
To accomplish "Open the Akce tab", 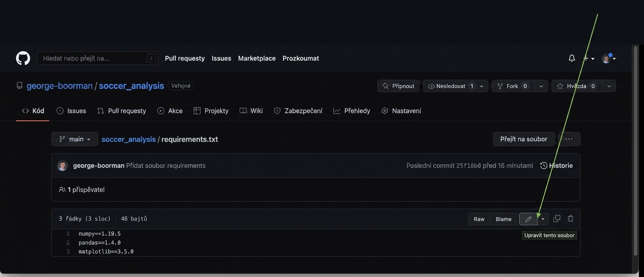I will coord(170,110).
